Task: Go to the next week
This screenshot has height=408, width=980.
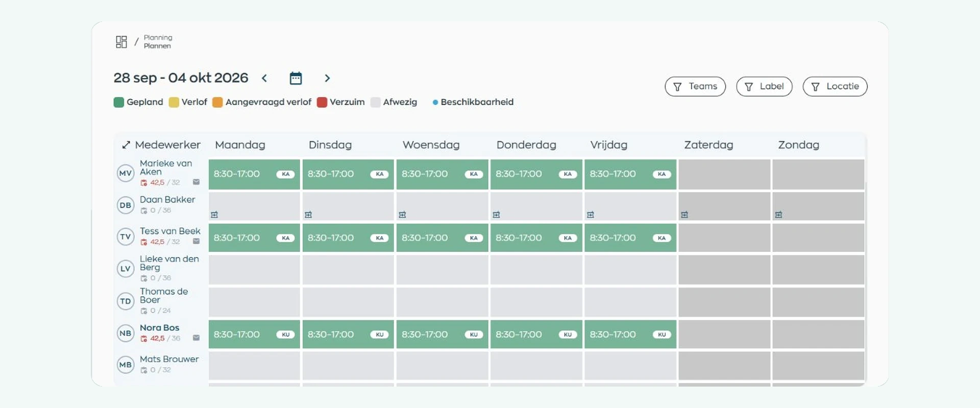Action: coord(327,78)
